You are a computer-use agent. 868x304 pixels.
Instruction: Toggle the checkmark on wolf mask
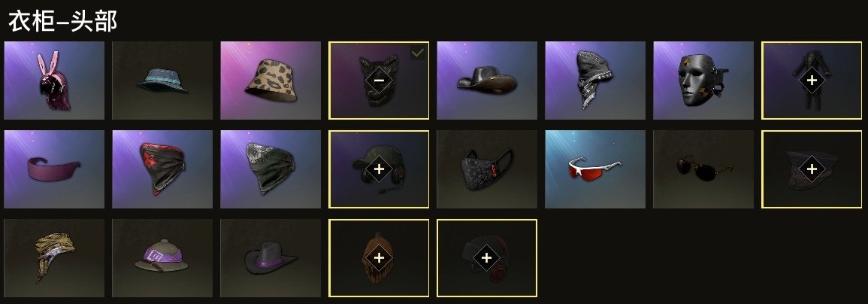418,53
